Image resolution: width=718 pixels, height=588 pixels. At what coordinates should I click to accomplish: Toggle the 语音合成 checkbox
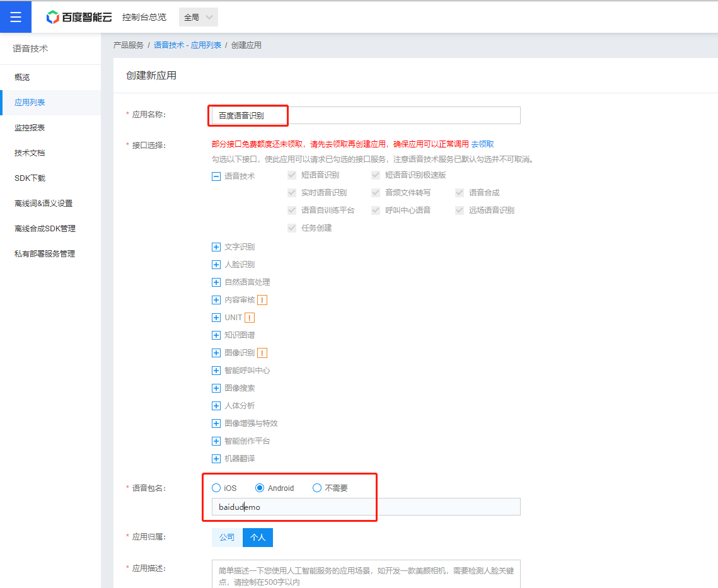[x=460, y=193]
